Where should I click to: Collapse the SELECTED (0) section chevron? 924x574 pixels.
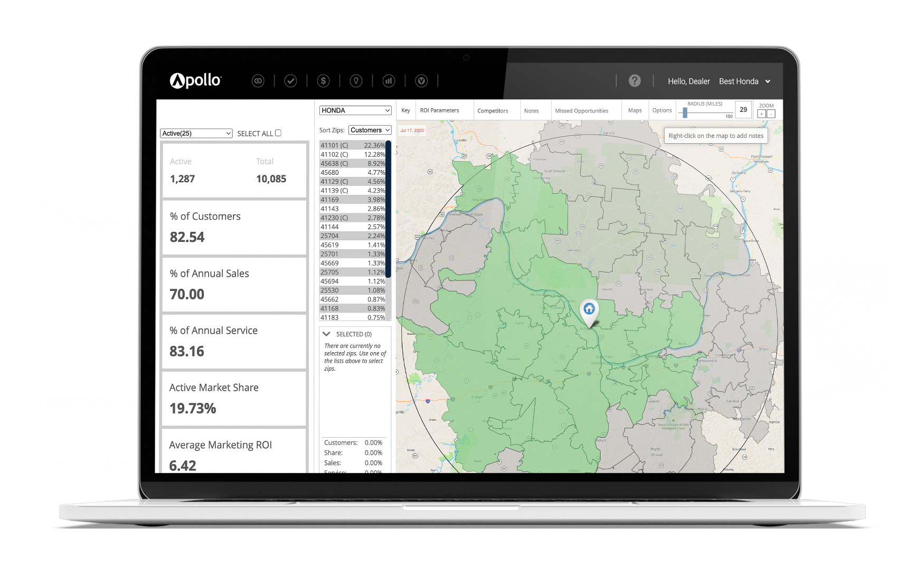pos(326,334)
